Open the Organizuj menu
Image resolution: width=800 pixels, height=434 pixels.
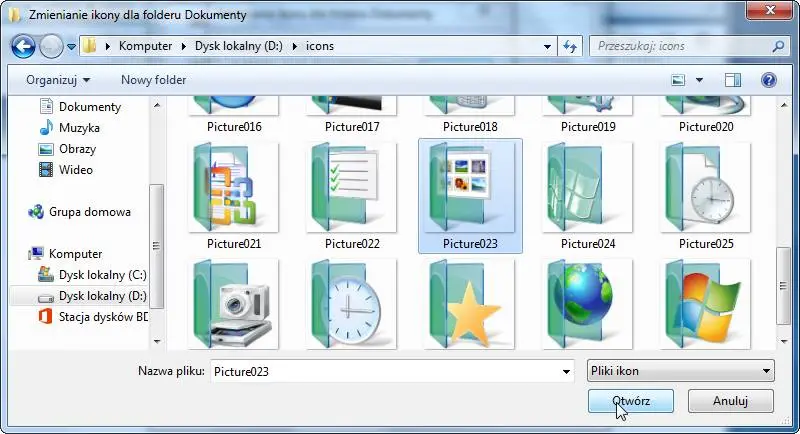coord(58,80)
